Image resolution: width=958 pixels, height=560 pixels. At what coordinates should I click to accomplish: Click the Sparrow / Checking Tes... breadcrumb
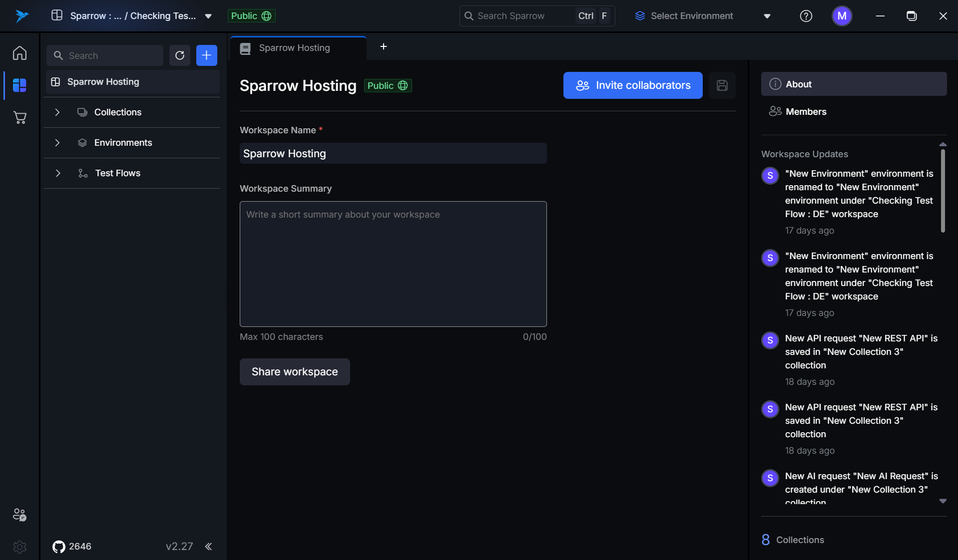pos(133,16)
